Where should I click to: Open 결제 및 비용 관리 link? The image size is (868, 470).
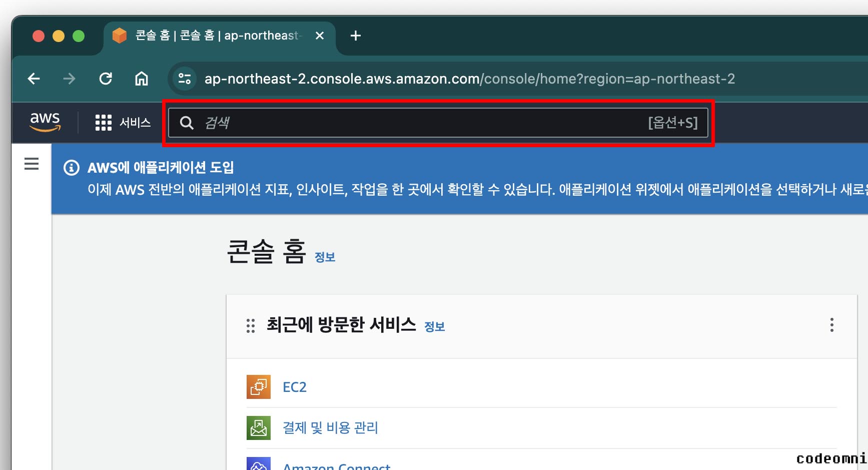point(330,428)
